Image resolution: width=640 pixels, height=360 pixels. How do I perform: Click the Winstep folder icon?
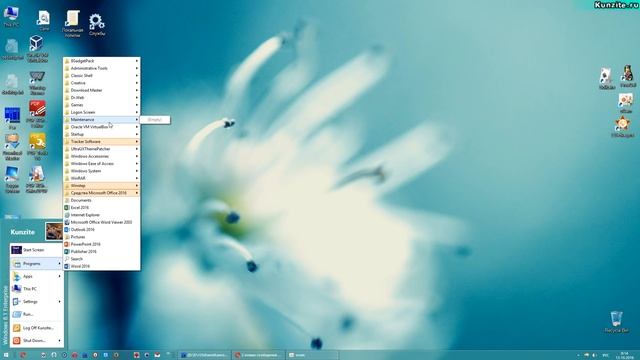[67, 186]
